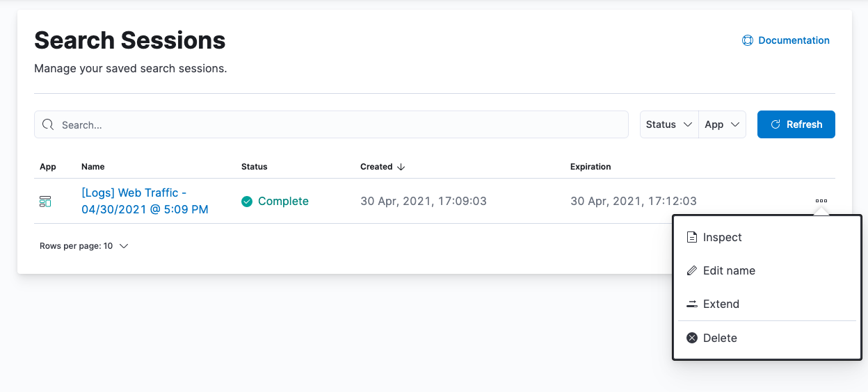868x392 pixels.
Task: Click the Complete status checkmark icon
Action: (247, 202)
